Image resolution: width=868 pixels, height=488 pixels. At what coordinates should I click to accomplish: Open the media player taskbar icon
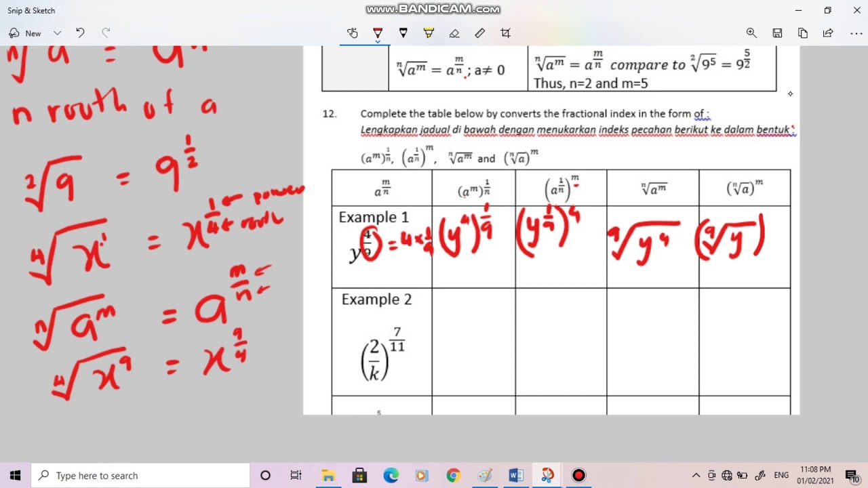click(x=422, y=475)
